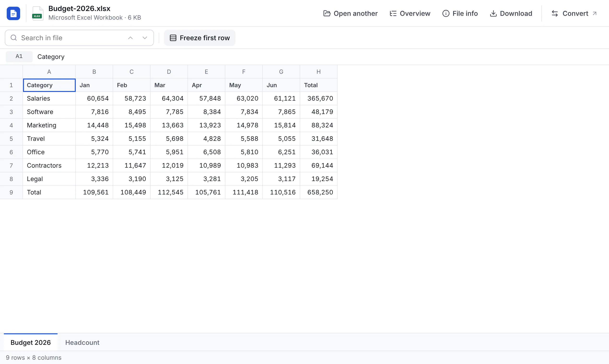The width and height of the screenshot is (609, 364).
Task: Click the Mar column header cell
Action: click(x=169, y=85)
